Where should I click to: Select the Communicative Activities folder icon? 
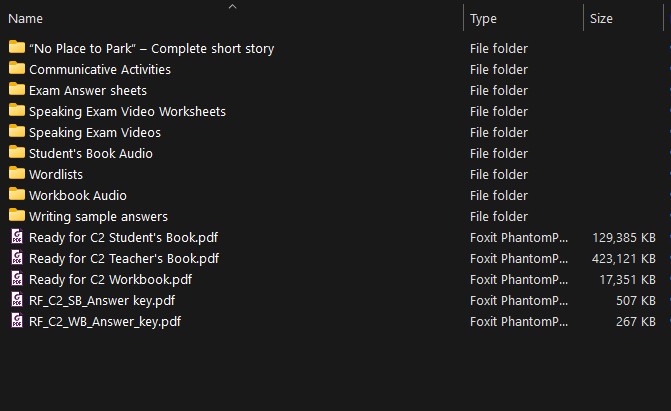[x=17, y=69]
